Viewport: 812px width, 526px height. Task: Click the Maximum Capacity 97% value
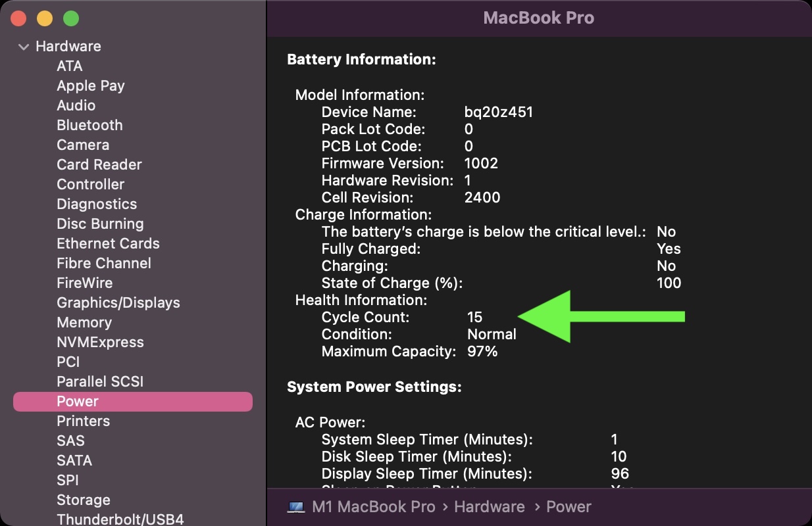tap(482, 352)
